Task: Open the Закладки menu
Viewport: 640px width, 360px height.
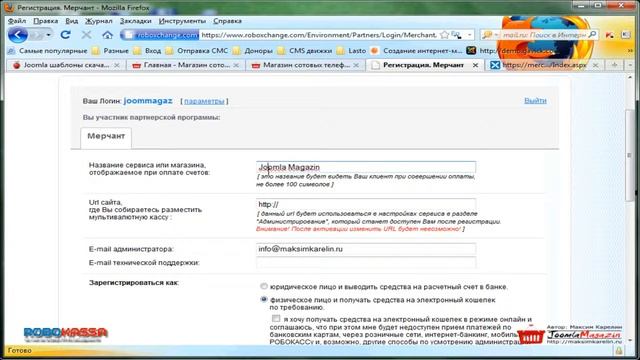Action: point(136,21)
